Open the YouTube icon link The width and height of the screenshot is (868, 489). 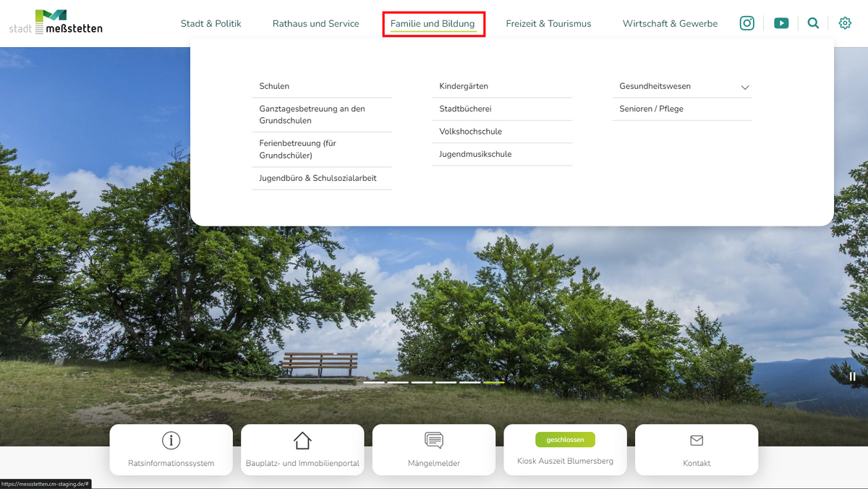(x=781, y=23)
